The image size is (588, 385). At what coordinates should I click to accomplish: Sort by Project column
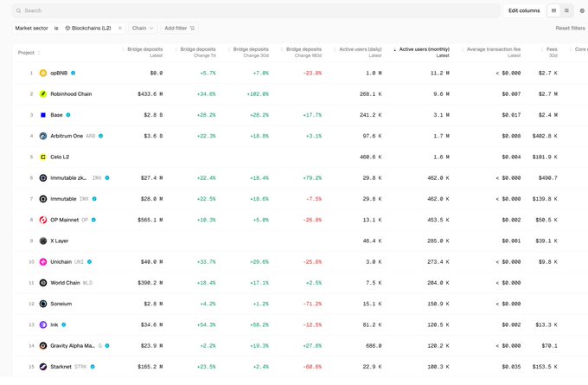(29, 53)
